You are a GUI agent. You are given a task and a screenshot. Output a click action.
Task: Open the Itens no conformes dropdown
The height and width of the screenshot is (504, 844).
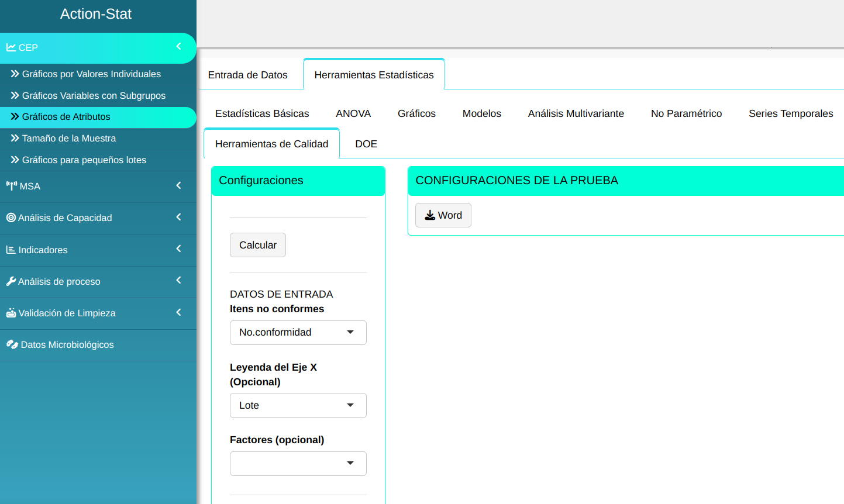pos(298,332)
